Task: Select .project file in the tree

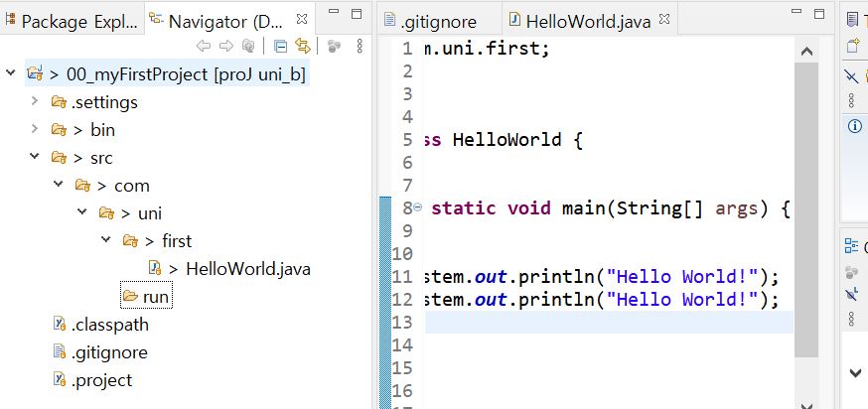Action: point(102,381)
